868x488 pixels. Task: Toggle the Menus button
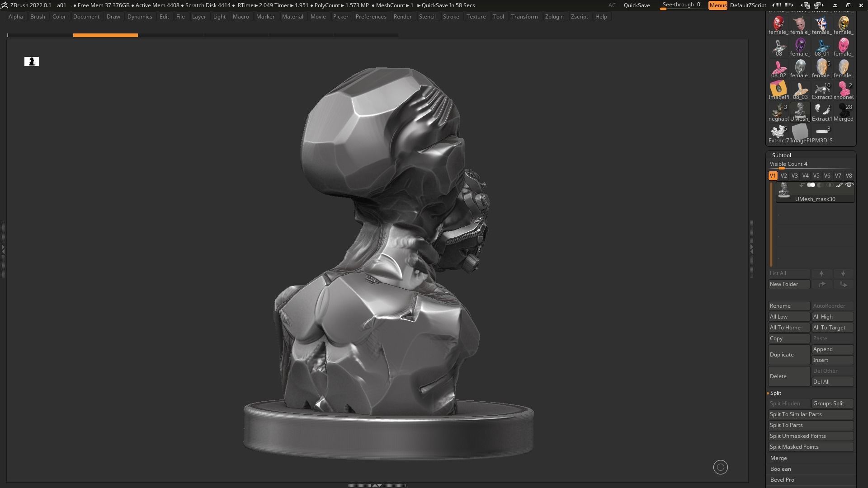pyautogui.click(x=718, y=5)
